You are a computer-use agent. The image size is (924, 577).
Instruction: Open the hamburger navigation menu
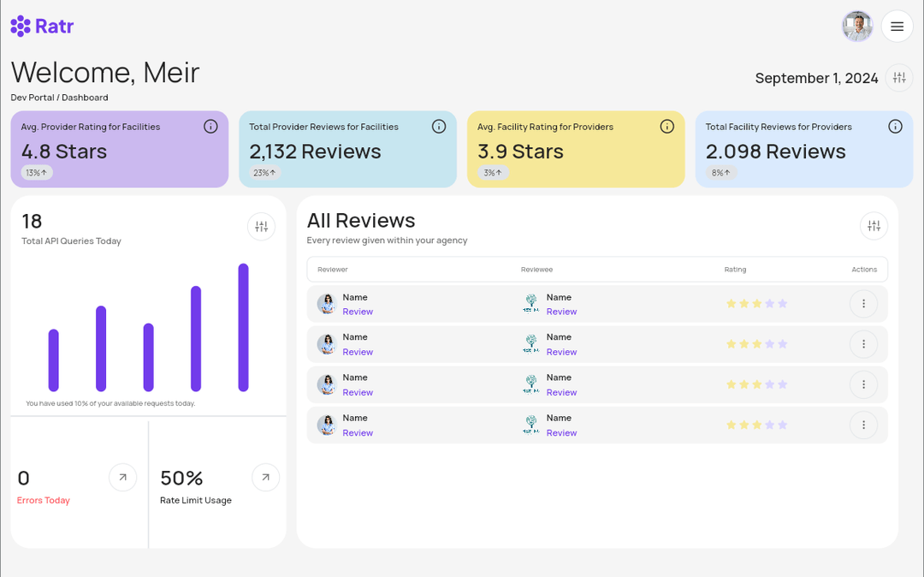(897, 26)
